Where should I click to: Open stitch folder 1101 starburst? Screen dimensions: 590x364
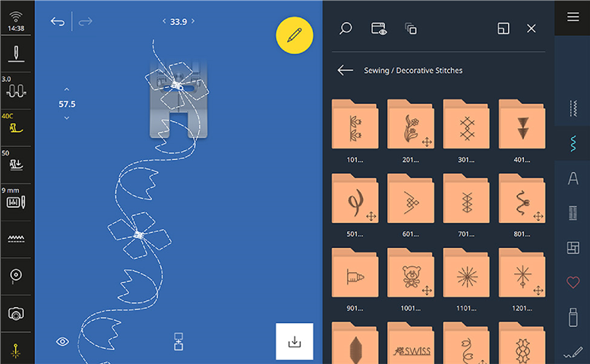tap(466, 273)
